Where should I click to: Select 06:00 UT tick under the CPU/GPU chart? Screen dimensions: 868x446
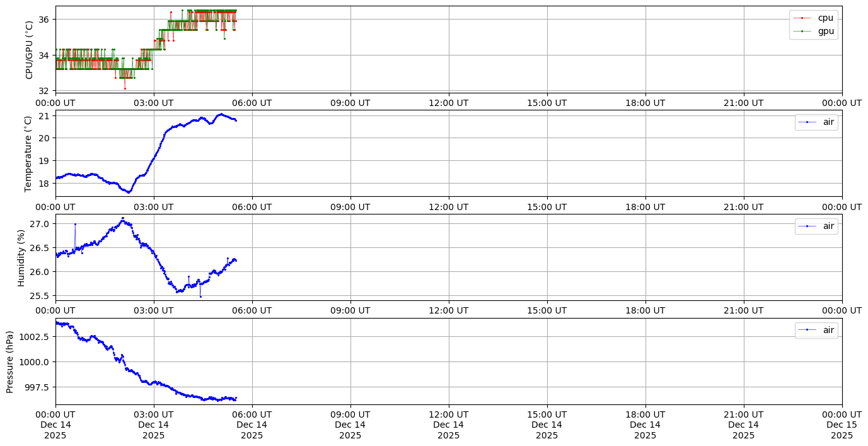252,102
